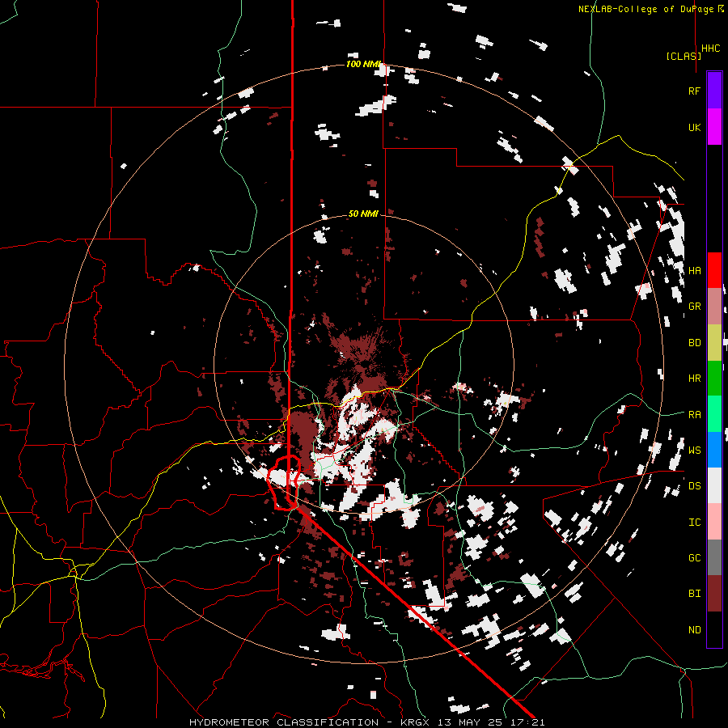Click the GR legend label
This screenshot has width=728, height=728.
pyautogui.click(x=694, y=307)
